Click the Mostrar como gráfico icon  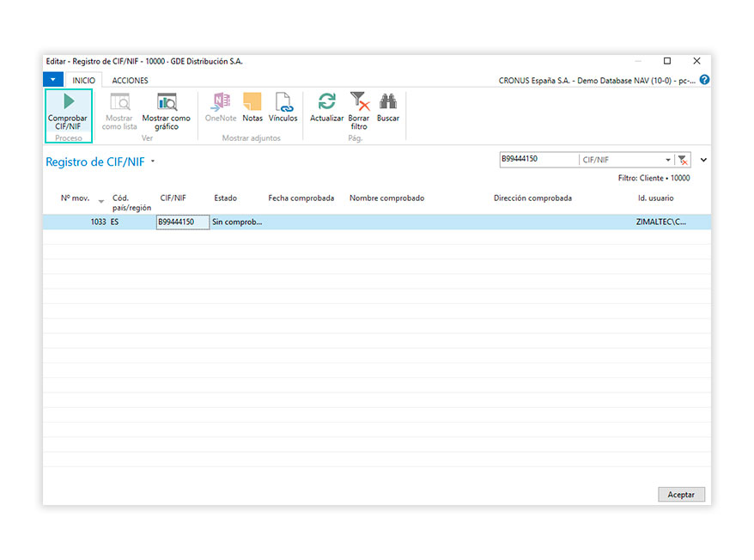pyautogui.click(x=166, y=103)
